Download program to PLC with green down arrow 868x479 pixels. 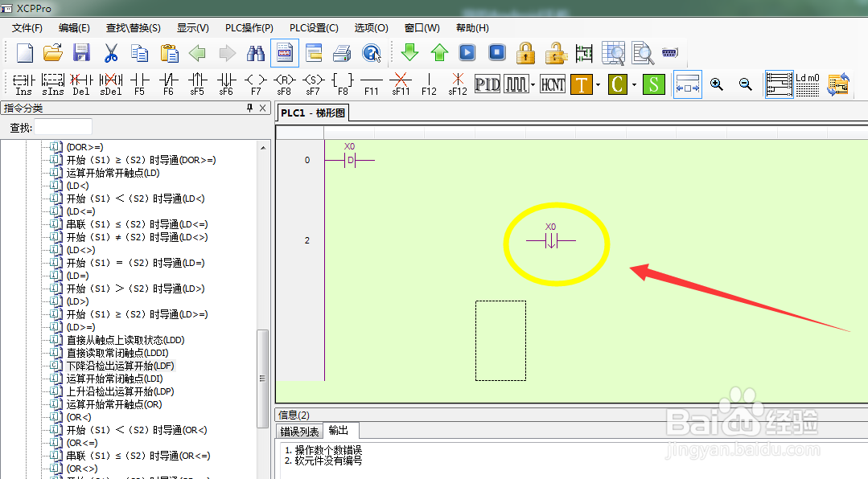tap(409, 52)
